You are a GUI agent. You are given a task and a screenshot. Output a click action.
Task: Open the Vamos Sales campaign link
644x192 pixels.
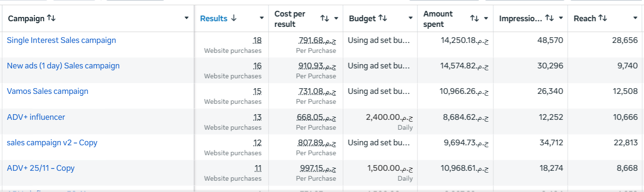48,91
